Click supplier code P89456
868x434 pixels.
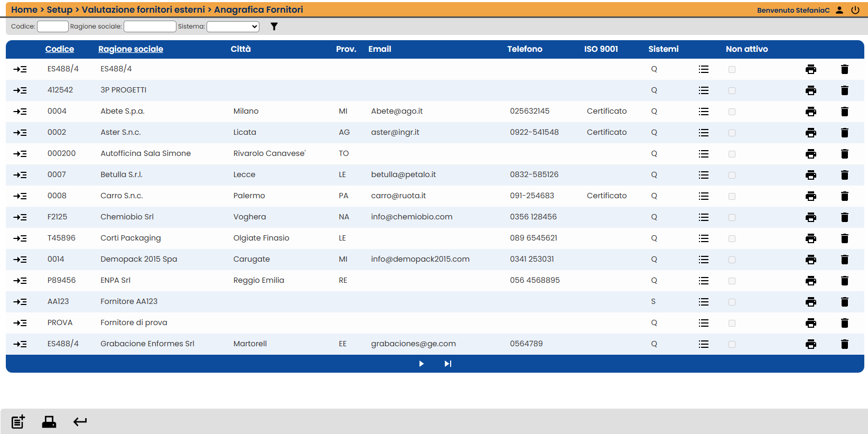coord(61,280)
